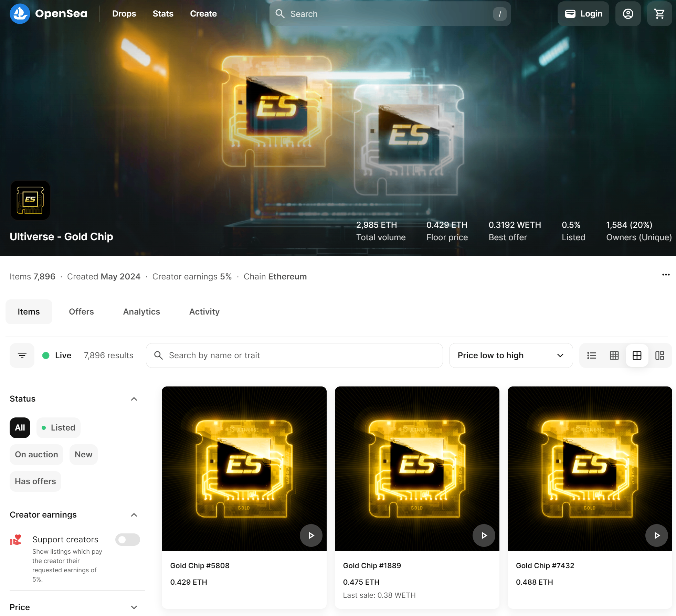Click the Created May 2024 label
This screenshot has width=676, height=616.
(x=104, y=277)
